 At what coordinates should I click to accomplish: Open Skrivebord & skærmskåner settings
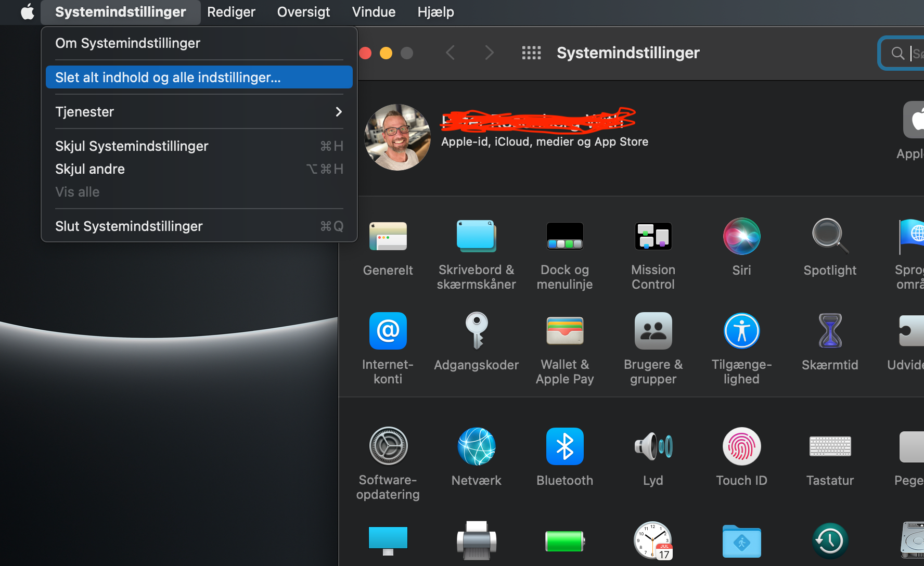476,237
